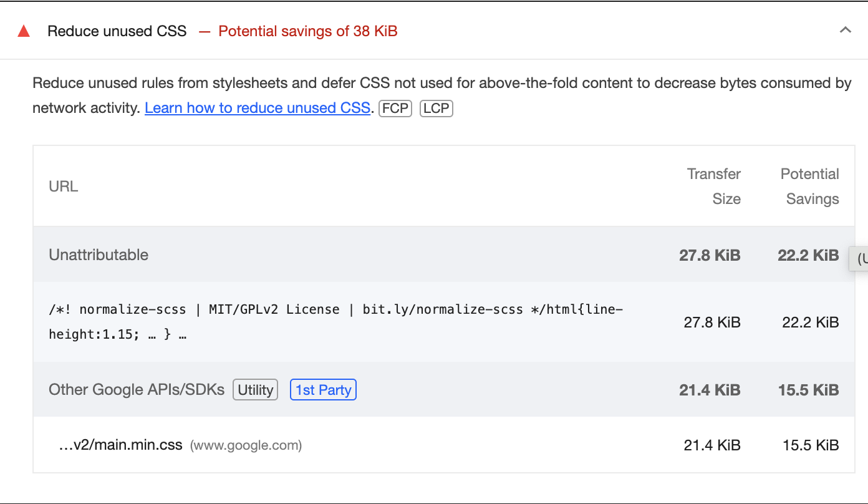This screenshot has width=868, height=504.
Task: Click the www.google.com host label
Action: (246, 445)
